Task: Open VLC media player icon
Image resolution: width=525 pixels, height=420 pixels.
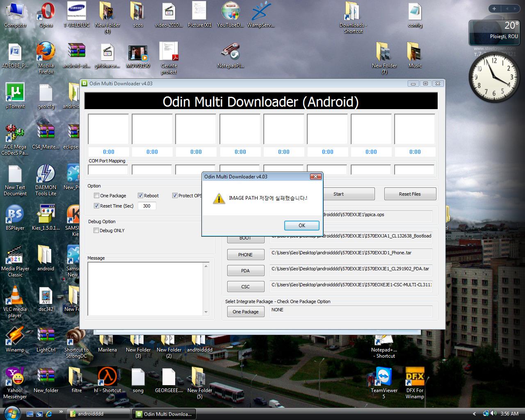Action: point(15,296)
